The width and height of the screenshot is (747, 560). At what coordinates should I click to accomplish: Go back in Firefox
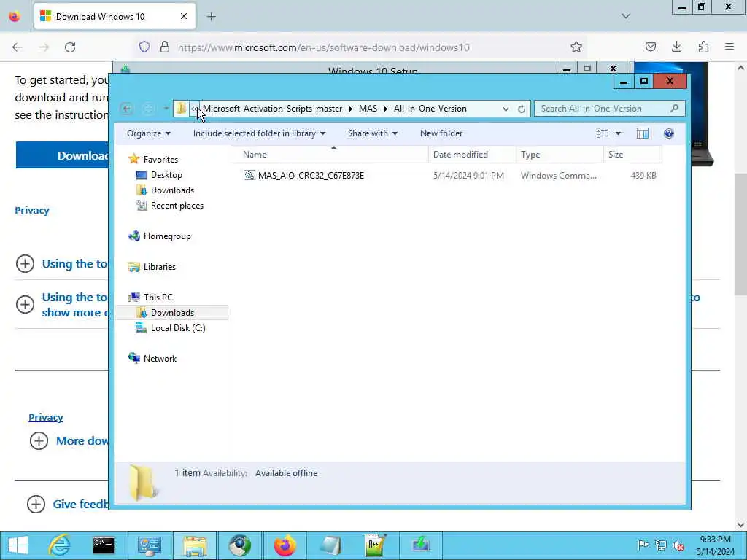point(18,47)
